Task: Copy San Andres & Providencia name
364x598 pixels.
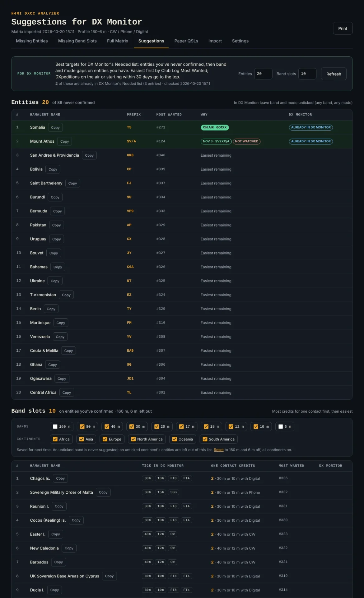Action: click(89, 155)
